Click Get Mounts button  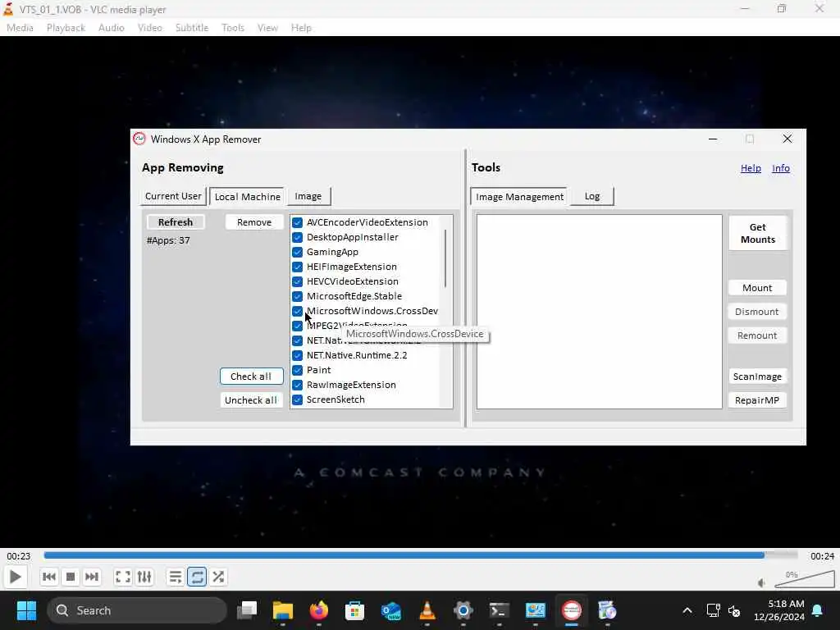click(757, 233)
